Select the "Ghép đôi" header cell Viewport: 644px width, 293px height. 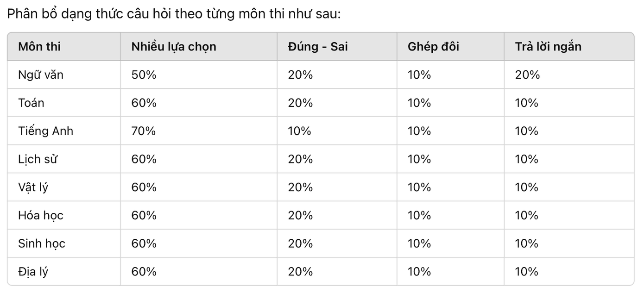[x=433, y=47]
